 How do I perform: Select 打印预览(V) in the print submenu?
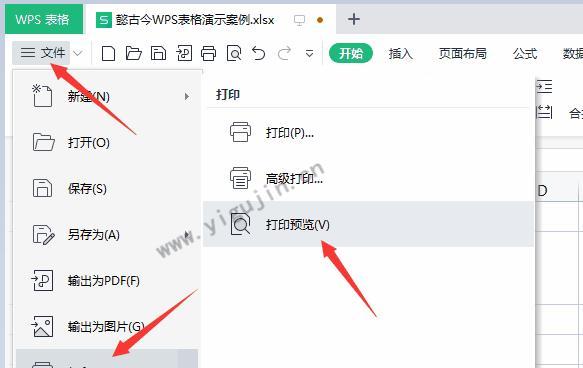coord(368,224)
